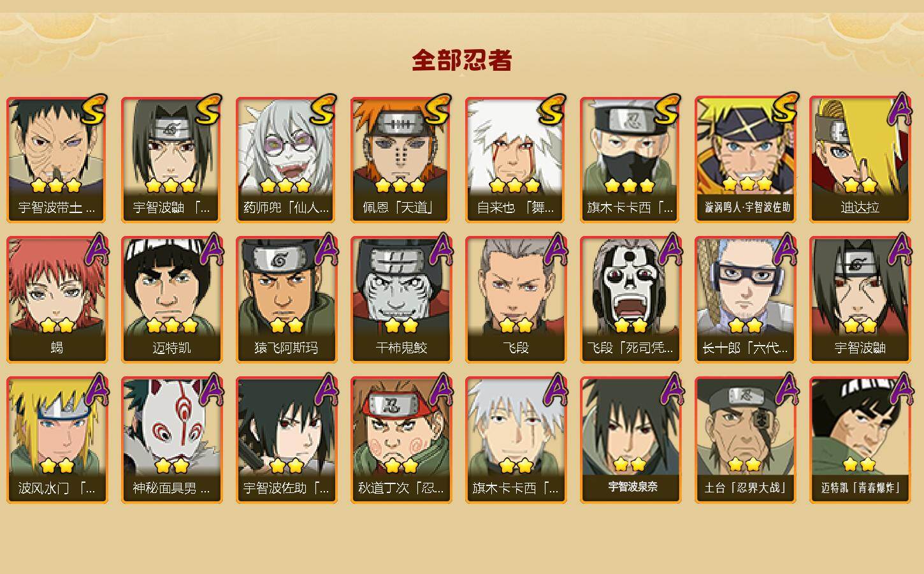Click the 干柿鬼鲛 ninja card
The image size is (924, 574).
[x=401, y=300]
